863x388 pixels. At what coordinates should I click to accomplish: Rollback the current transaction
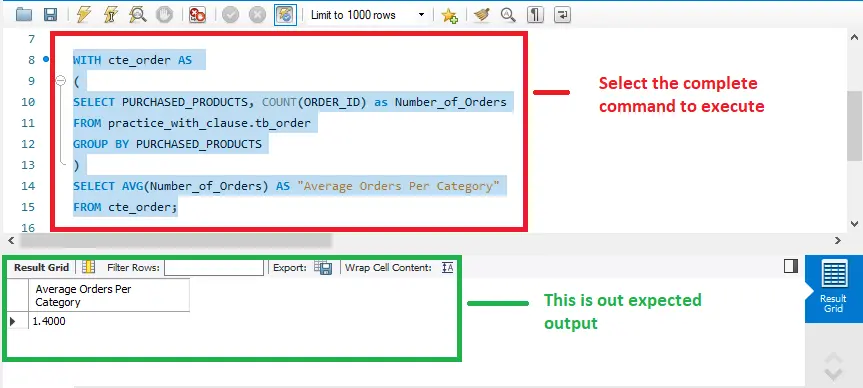(257, 15)
